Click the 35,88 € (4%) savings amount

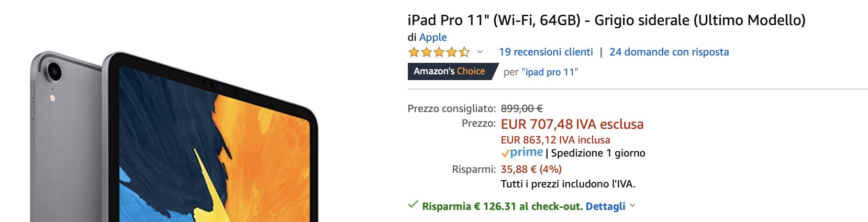pos(531,169)
